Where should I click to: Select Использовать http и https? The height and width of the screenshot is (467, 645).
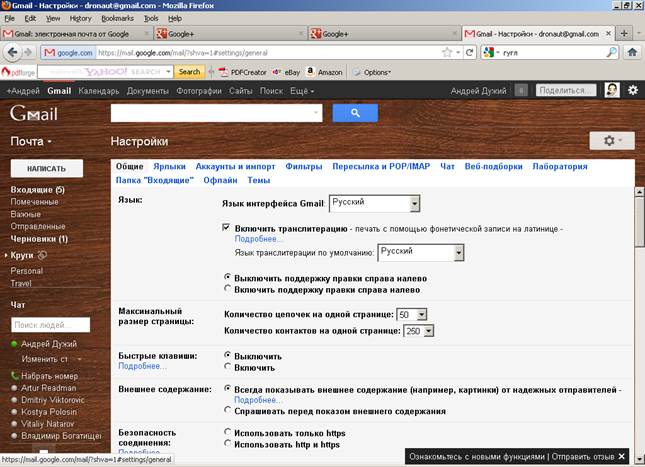coord(227,443)
